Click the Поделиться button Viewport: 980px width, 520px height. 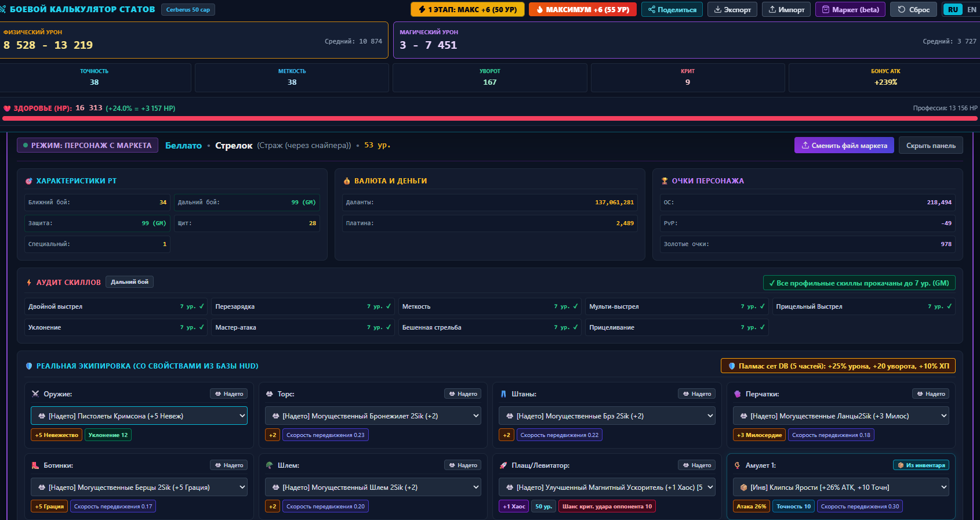(x=672, y=9)
